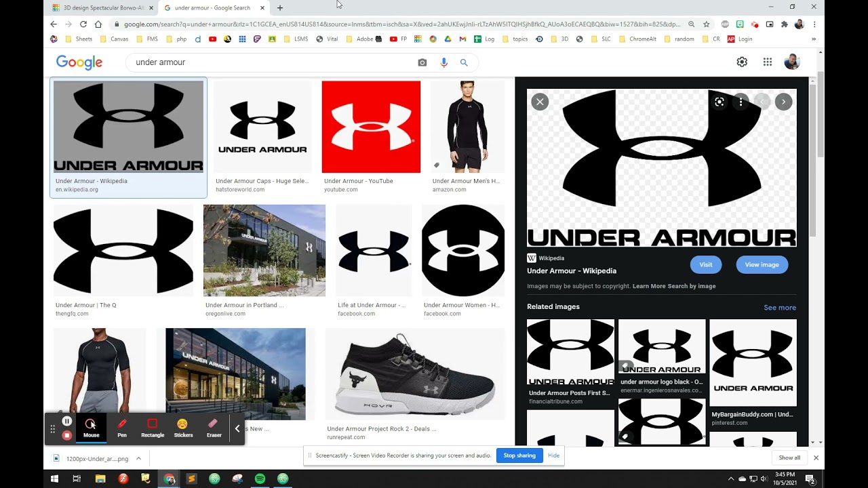Screen dimensions: 868x488
Task: Open the ChromeAlt bookmark folder
Action: [x=636, y=39]
